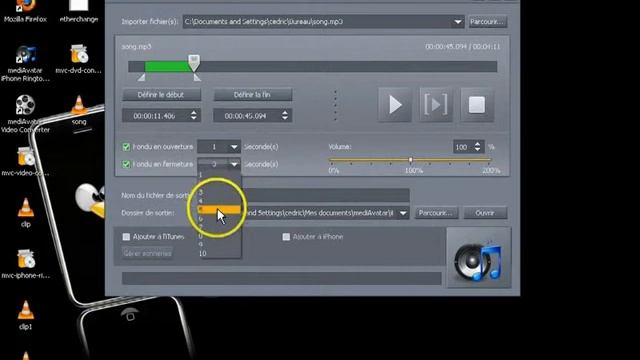Click Parcourir next to Importer fichier(s)
The height and width of the screenshot is (360, 640).
487,22
